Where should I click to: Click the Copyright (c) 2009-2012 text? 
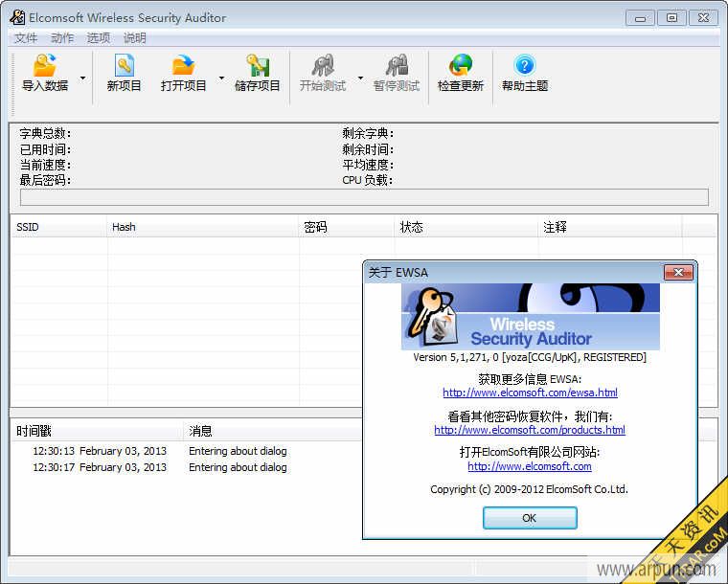pos(529,489)
